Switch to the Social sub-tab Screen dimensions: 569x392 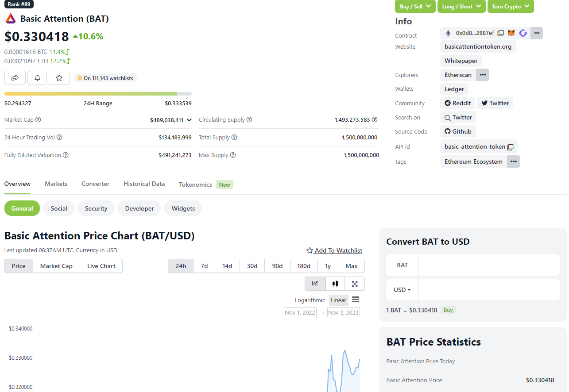point(59,208)
